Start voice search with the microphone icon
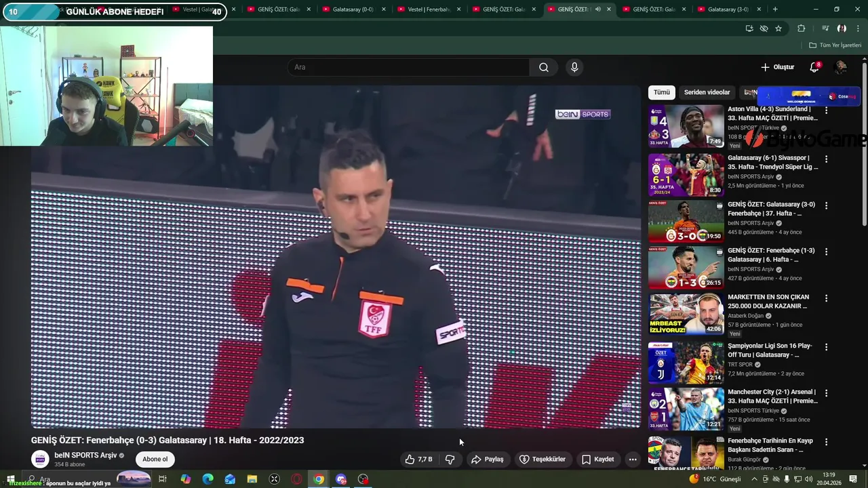Image resolution: width=868 pixels, height=488 pixels. (574, 67)
